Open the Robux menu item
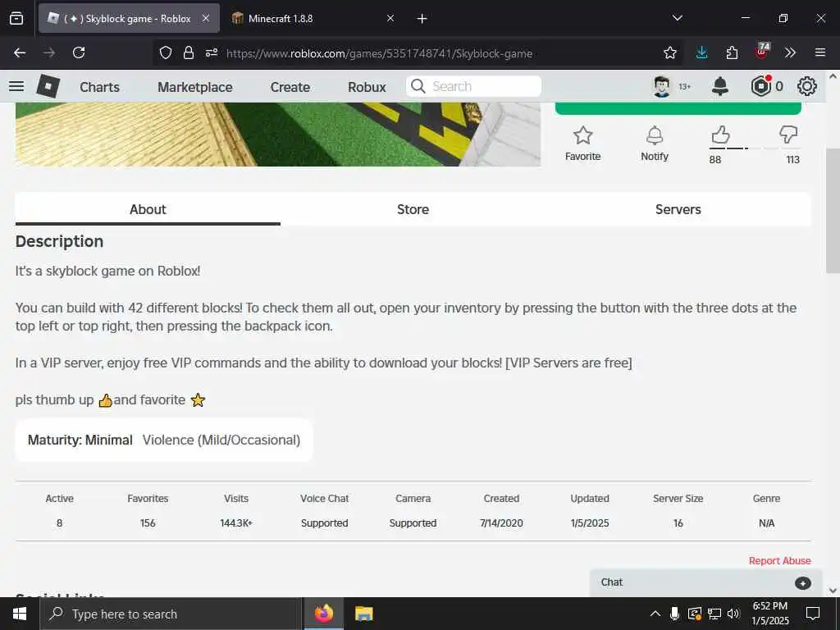This screenshot has width=840, height=630. click(367, 87)
